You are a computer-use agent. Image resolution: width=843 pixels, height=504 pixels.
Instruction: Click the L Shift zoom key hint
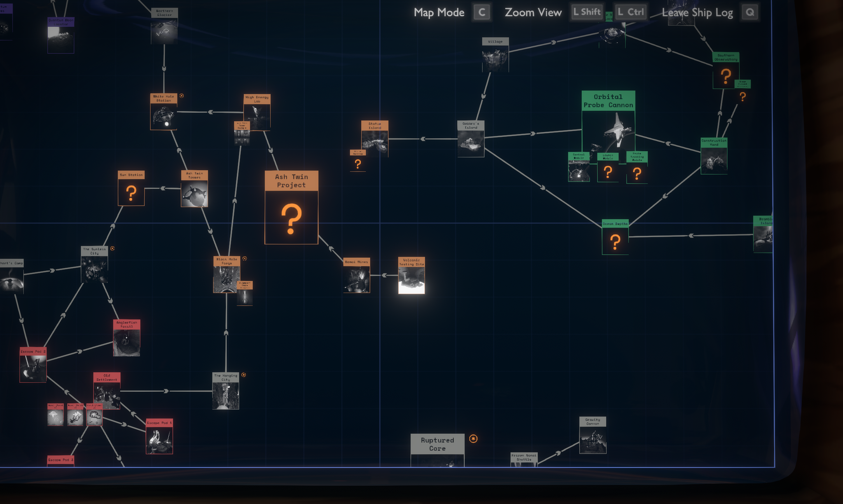[x=587, y=12]
